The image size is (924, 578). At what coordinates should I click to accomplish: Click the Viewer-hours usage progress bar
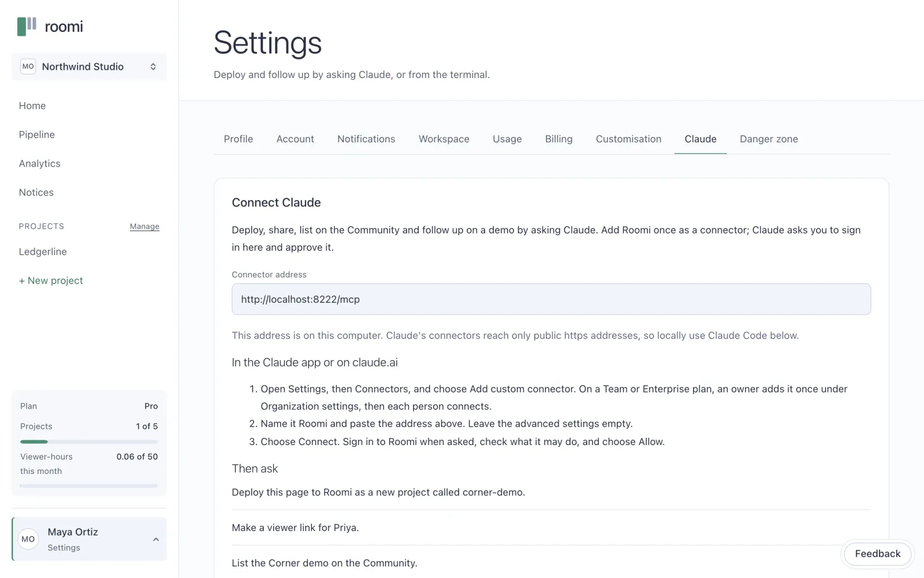point(89,486)
